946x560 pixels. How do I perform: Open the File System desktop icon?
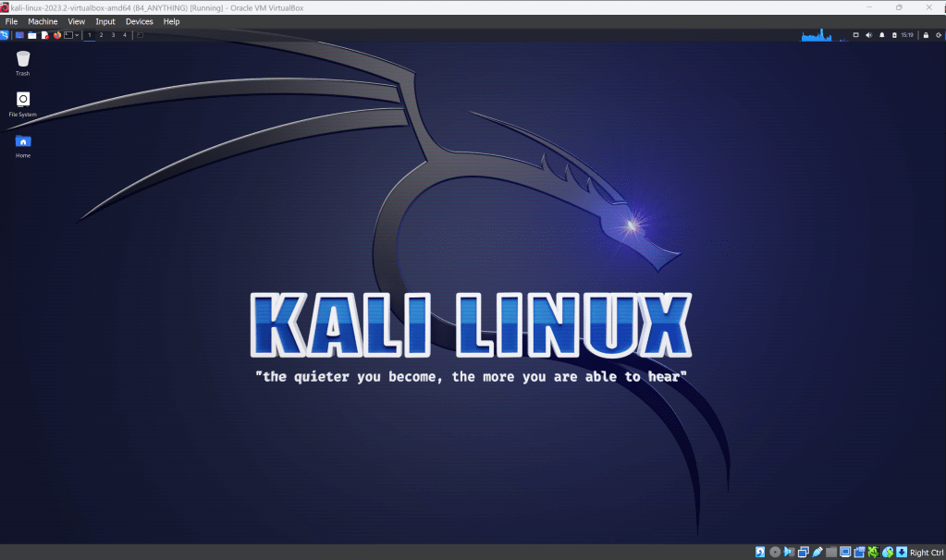[23, 100]
